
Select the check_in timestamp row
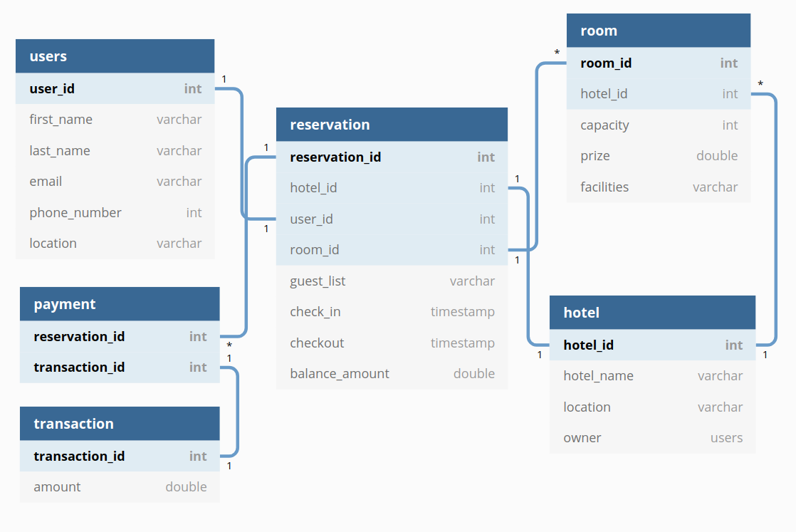pyautogui.click(x=392, y=312)
